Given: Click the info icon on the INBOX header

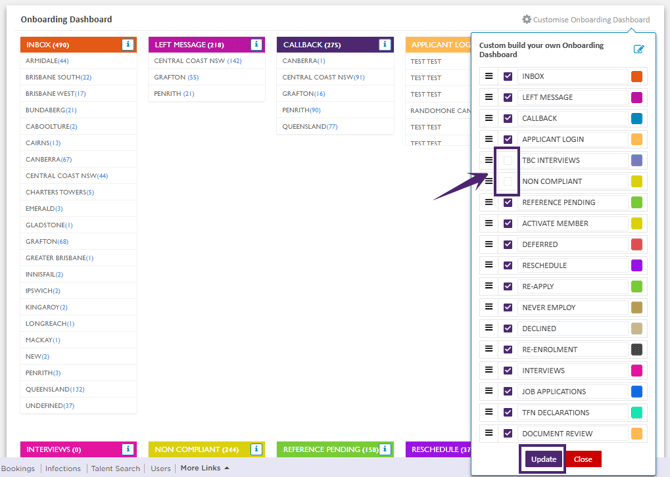Looking at the screenshot, I should (x=127, y=44).
